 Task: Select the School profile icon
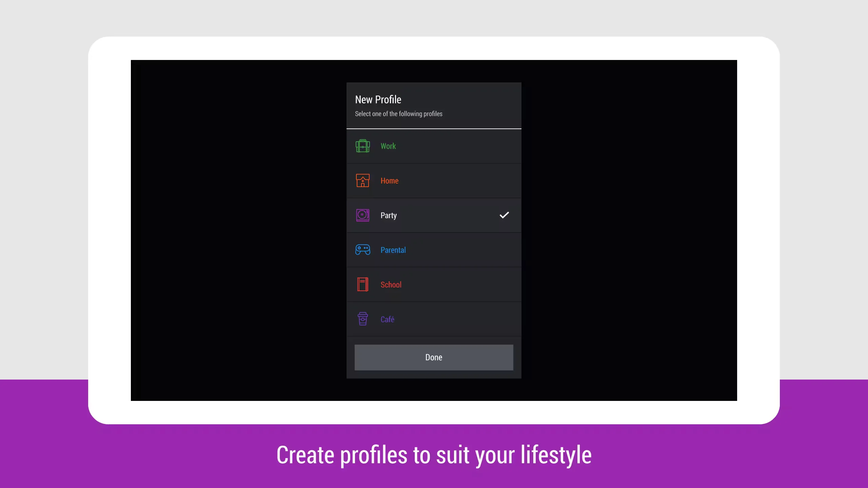[x=362, y=284]
